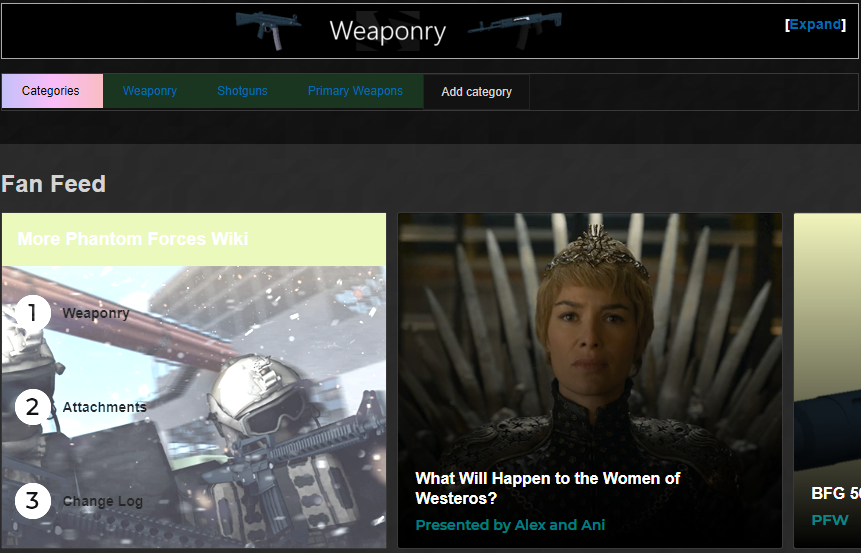Open the Change Log fan feed link
This screenshot has width=861, height=553.
[103, 501]
